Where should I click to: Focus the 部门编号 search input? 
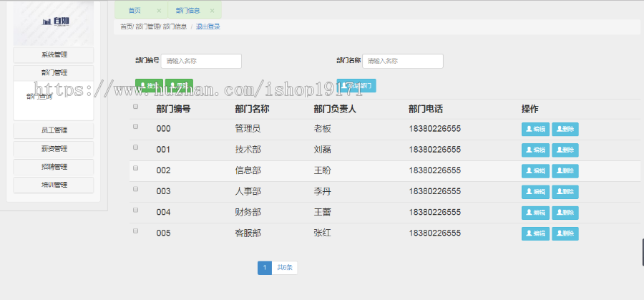[x=201, y=61]
